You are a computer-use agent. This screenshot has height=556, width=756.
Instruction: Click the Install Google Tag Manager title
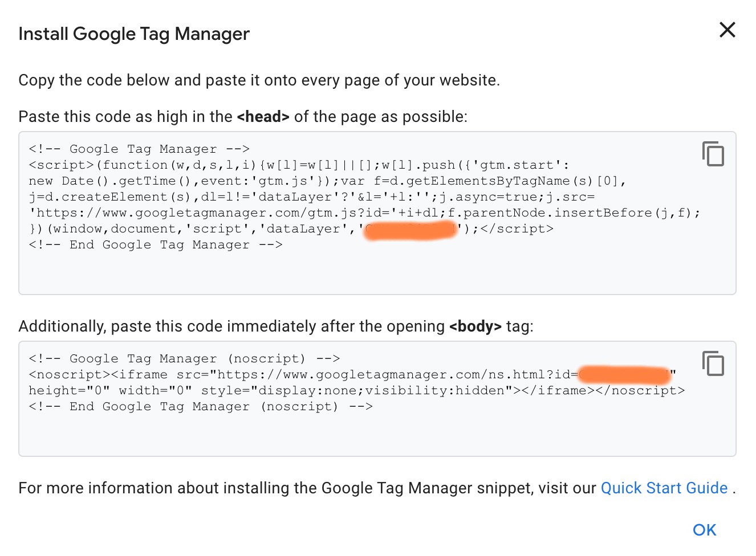(x=134, y=34)
